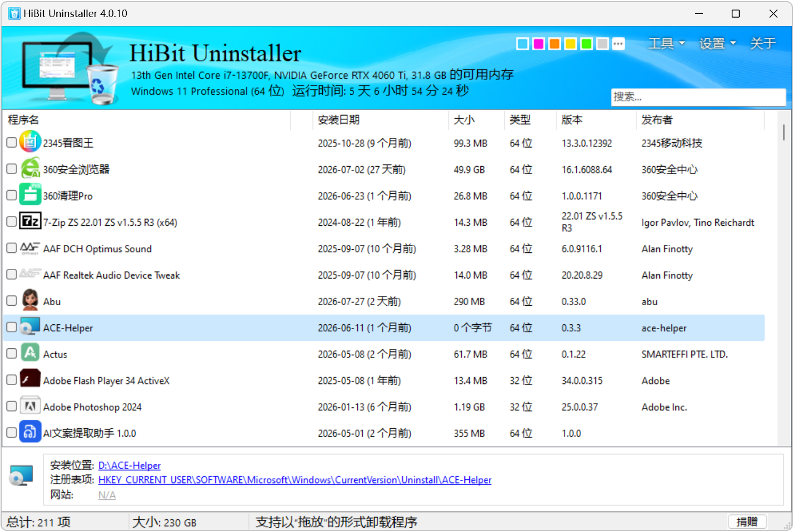794x532 pixels.
Task: Check the ACE-Helper checkbox
Action: tap(12, 327)
